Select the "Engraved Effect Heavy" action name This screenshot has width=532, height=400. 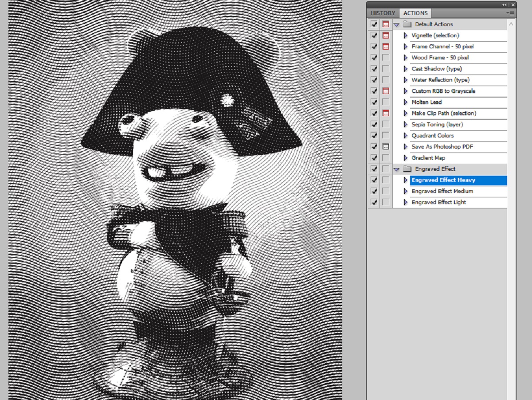pyautogui.click(x=443, y=180)
